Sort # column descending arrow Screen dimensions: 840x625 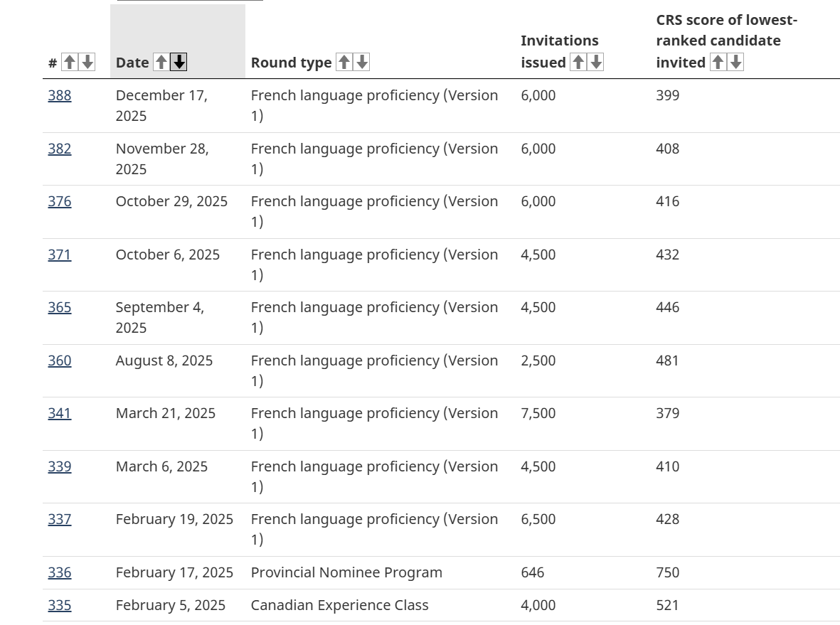[x=87, y=63]
